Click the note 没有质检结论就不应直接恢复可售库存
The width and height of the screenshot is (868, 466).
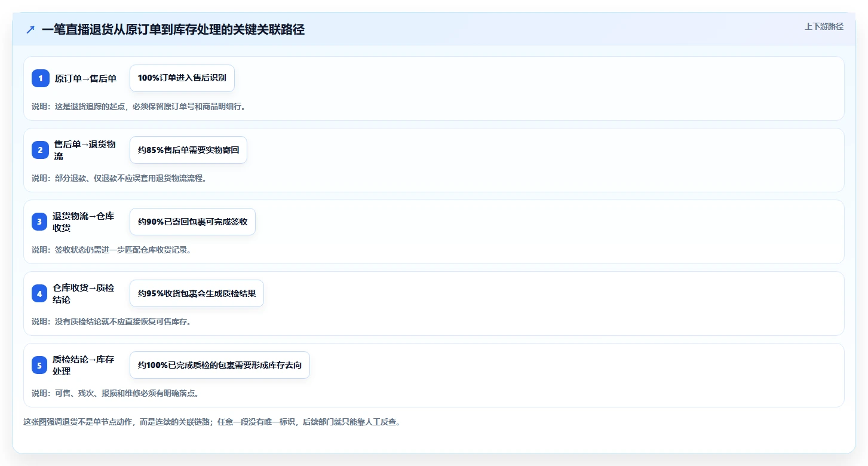(x=111, y=321)
